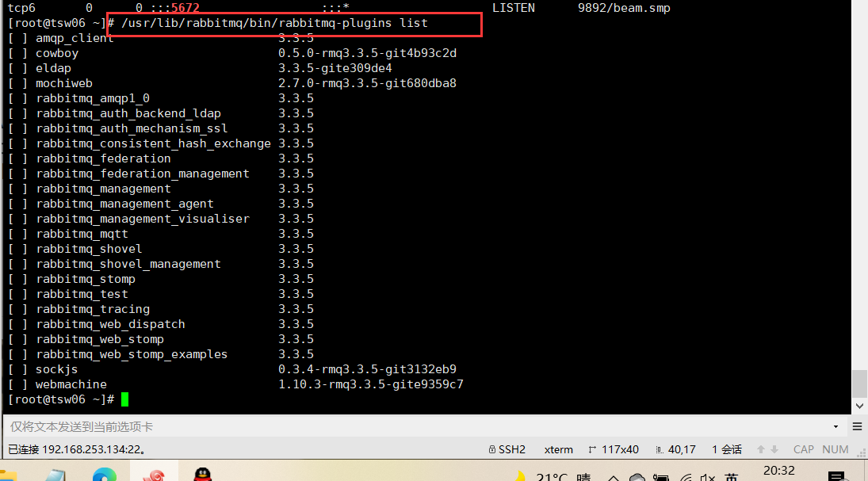Image resolution: width=868 pixels, height=481 pixels.
Task: Click rabbitmq_auth_mechanism_ssl plugin name
Action: click(132, 128)
